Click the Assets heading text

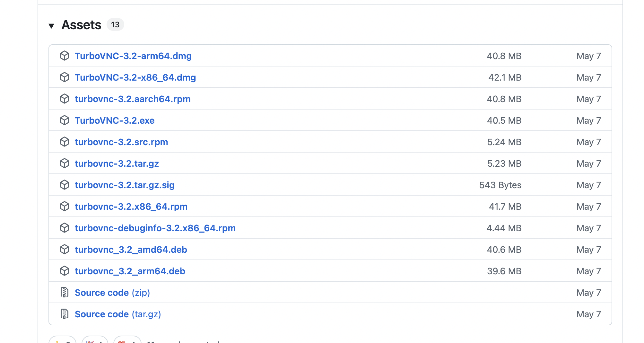81,25
